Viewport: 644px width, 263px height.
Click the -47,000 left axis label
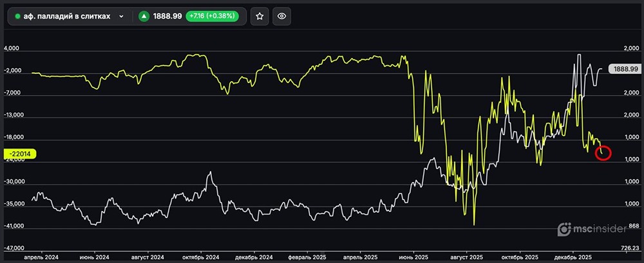[x=13, y=248]
